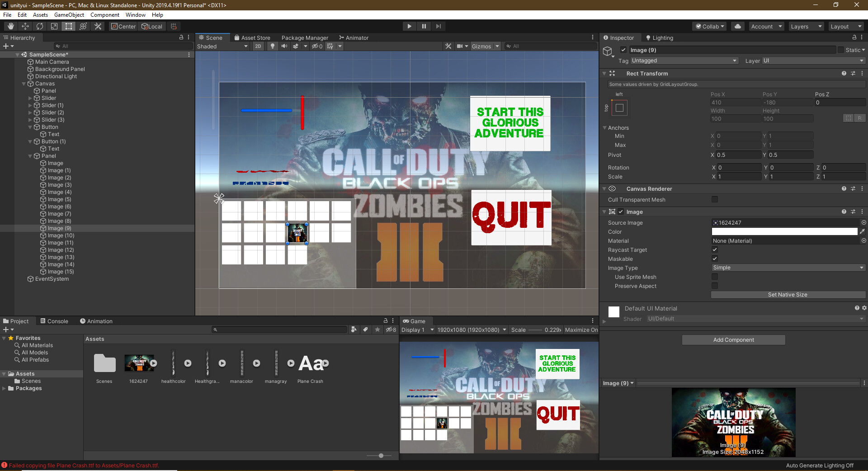Click the Add Component button
The height and width of the screenshot is (471, 868).
click(733, 339)
